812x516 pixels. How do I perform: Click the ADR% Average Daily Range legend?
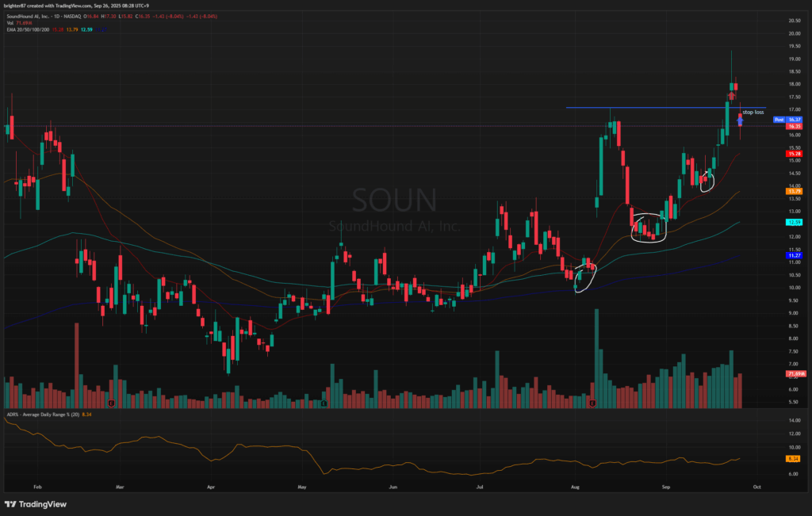point(43,415)
